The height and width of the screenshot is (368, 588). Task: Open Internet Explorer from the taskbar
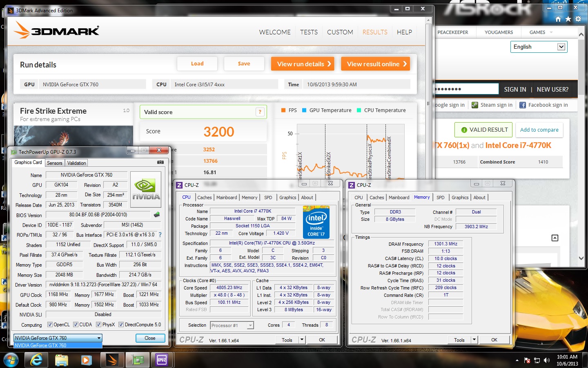36,360
